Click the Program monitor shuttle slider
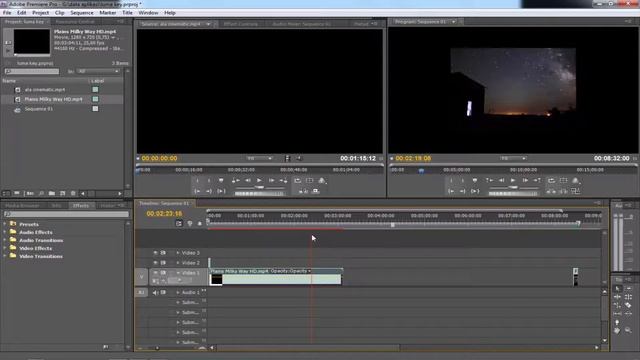 point(513,187)
